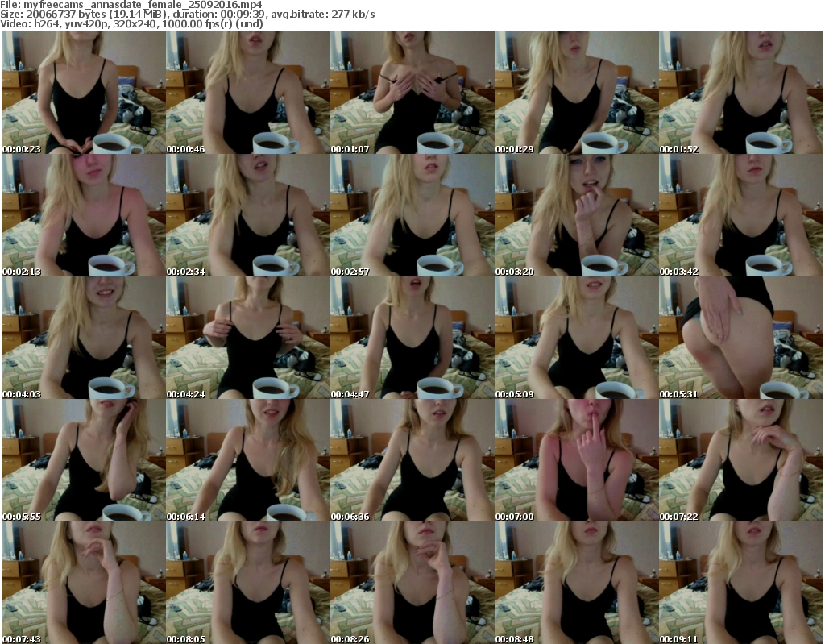The width and height of the screenshot is (825, 644).
Task: Select the thumbnail stamped 00:04:47
Action: (x=412, y=338)
